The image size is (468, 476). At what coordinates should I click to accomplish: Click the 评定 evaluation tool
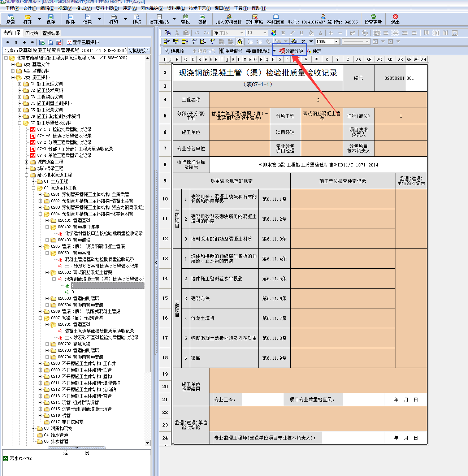pyautogui.click(x=314, y=51)
